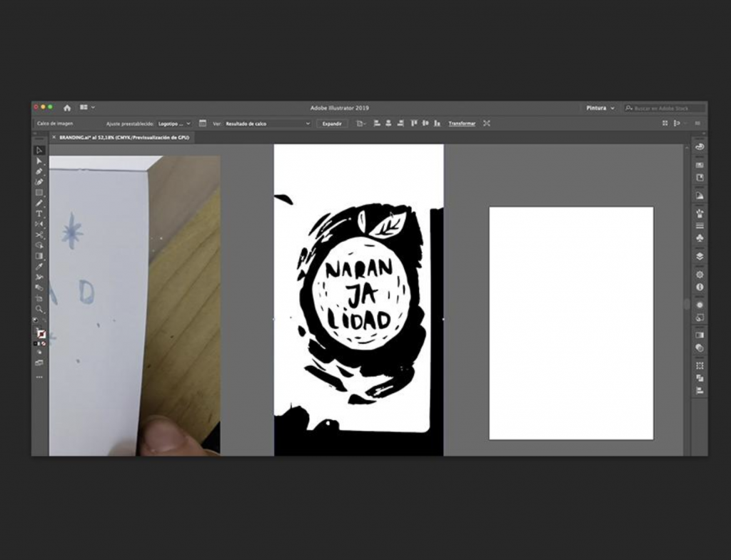Screen dimensions: 731x560
Task: Click the Edit Toolbar three dots
Action: coord(39,377)
